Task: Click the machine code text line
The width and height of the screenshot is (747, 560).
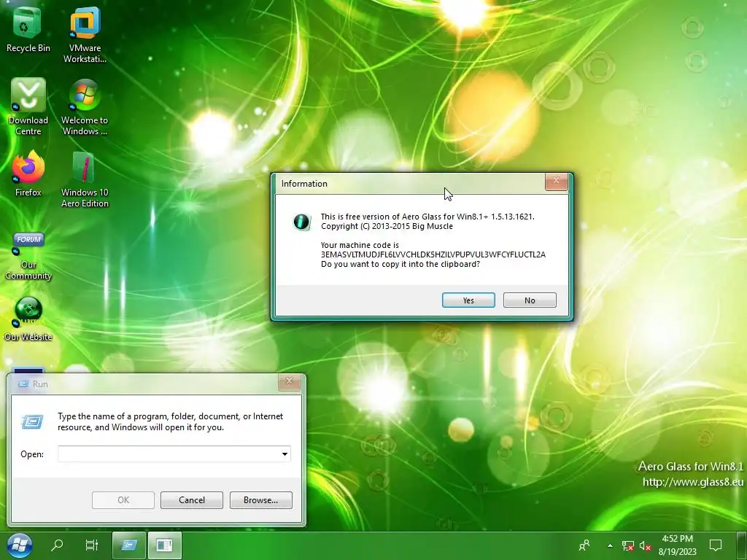Action: [x=433, y=254]
